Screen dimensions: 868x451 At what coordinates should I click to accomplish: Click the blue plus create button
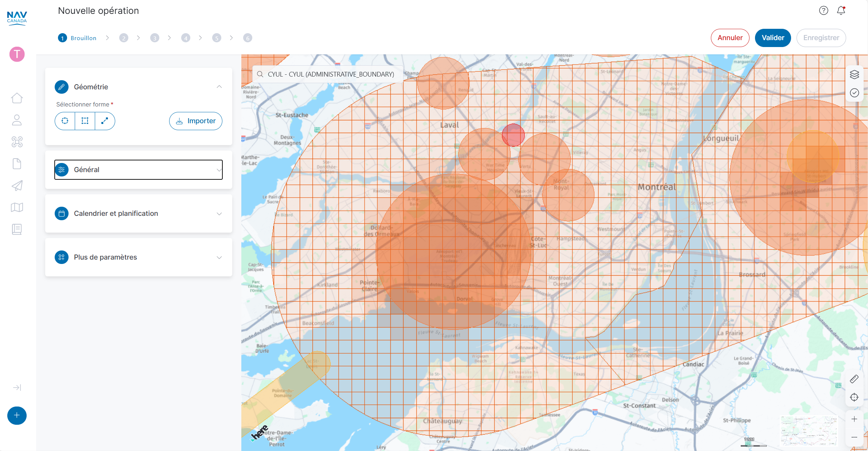pyautogui.click(x=17, y=416)
